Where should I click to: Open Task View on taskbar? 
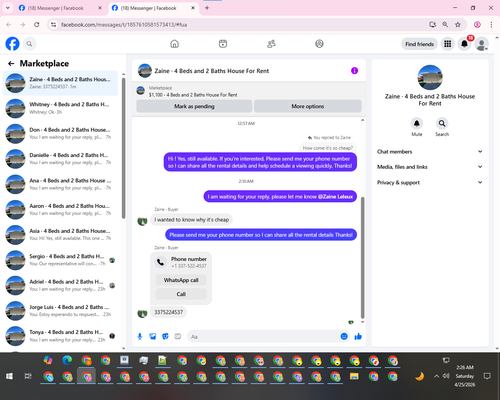click(28, 376)
